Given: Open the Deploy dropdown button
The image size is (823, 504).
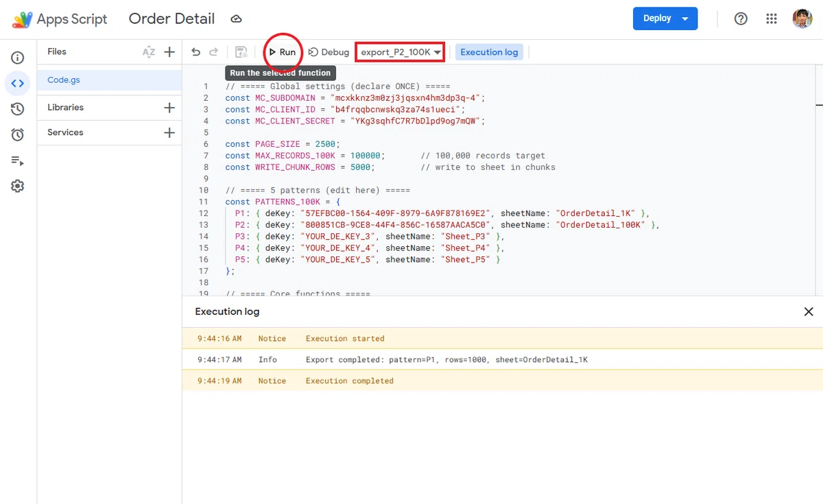Looking at the screenshot, I should tap(665, 19).
